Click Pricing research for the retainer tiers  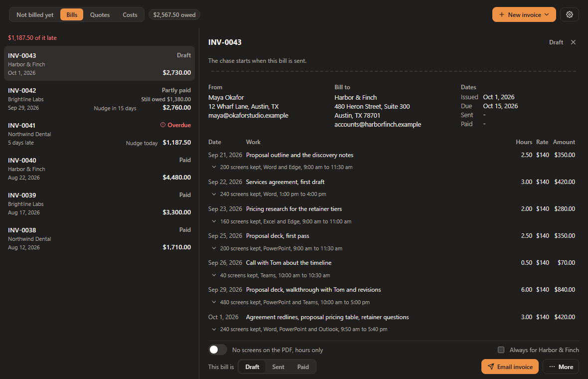(x=294, y=208)
